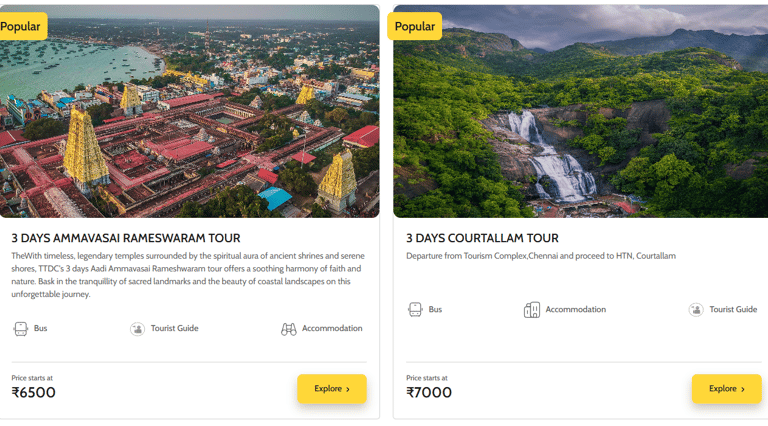Viewport: 768px width, 426px height.
Task: Click the Bus icon in Rameswaram tour card
Action: 21,329
